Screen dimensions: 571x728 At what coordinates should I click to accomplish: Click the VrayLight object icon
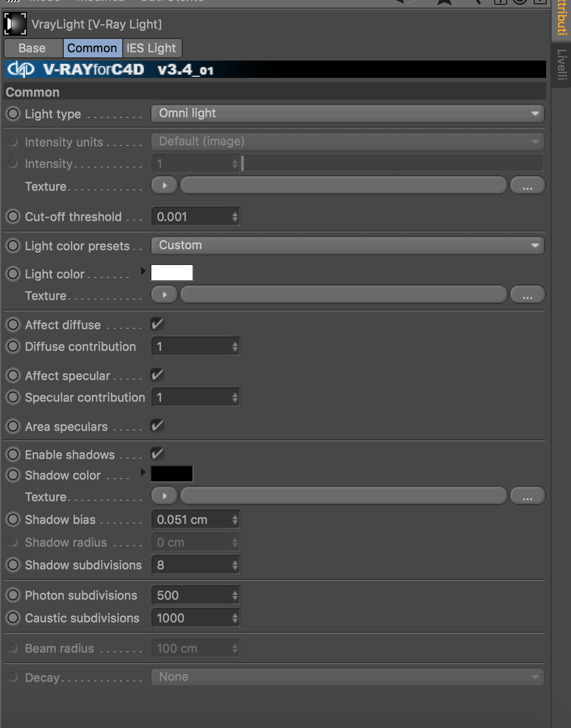[x=15, y=24]
